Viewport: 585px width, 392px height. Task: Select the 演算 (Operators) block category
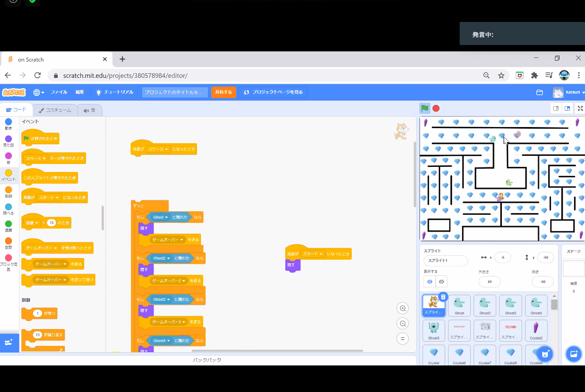coord(9,226)
